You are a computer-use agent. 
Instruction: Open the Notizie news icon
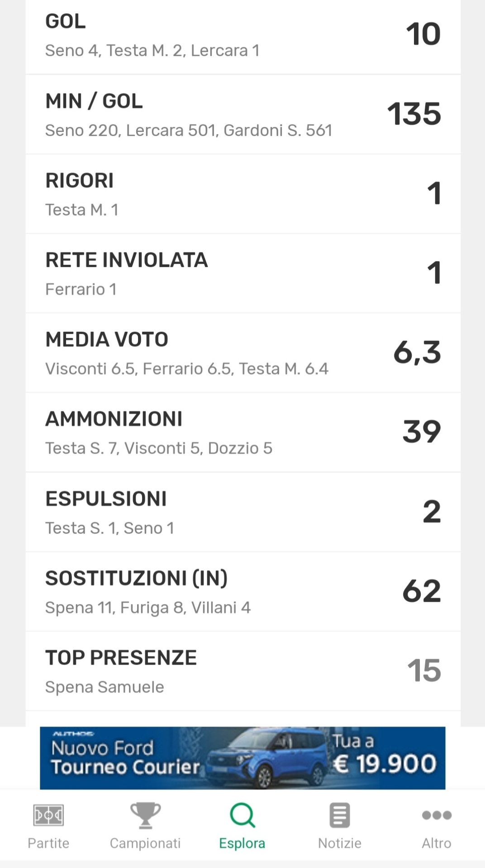[x=339, y=815]
